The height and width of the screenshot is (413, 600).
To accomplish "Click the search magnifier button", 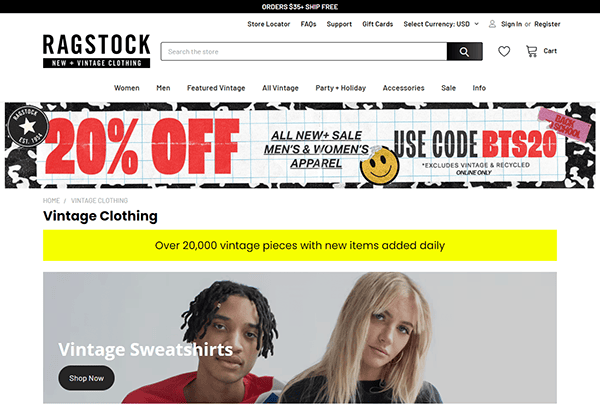I will 464,52.
